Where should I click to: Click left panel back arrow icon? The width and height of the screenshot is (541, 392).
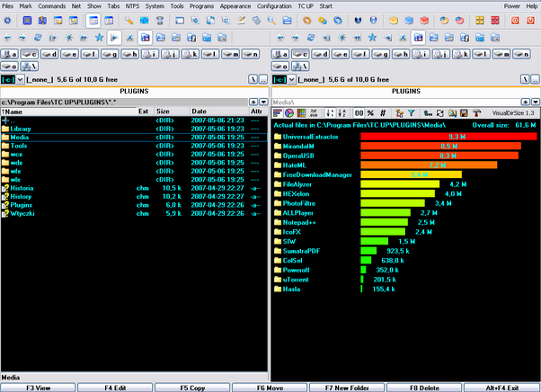click(7, 38)
